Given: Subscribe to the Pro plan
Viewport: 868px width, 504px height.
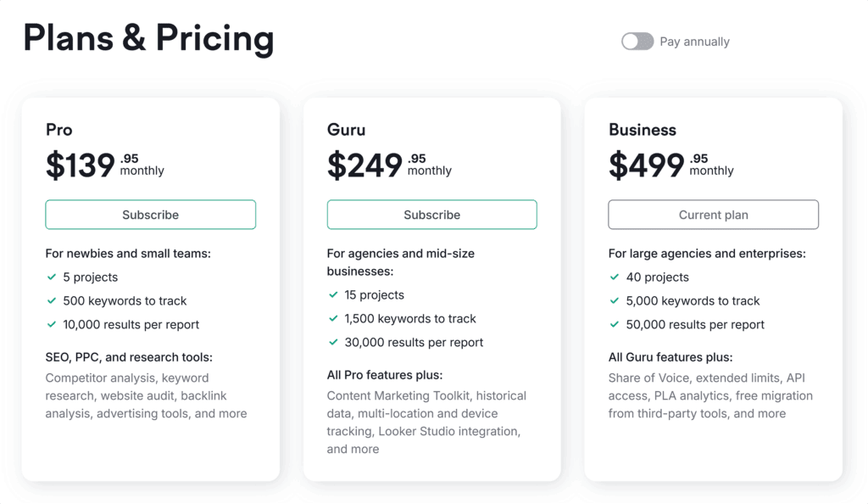Looking at the screenshot, I should (x=150, y=215).
